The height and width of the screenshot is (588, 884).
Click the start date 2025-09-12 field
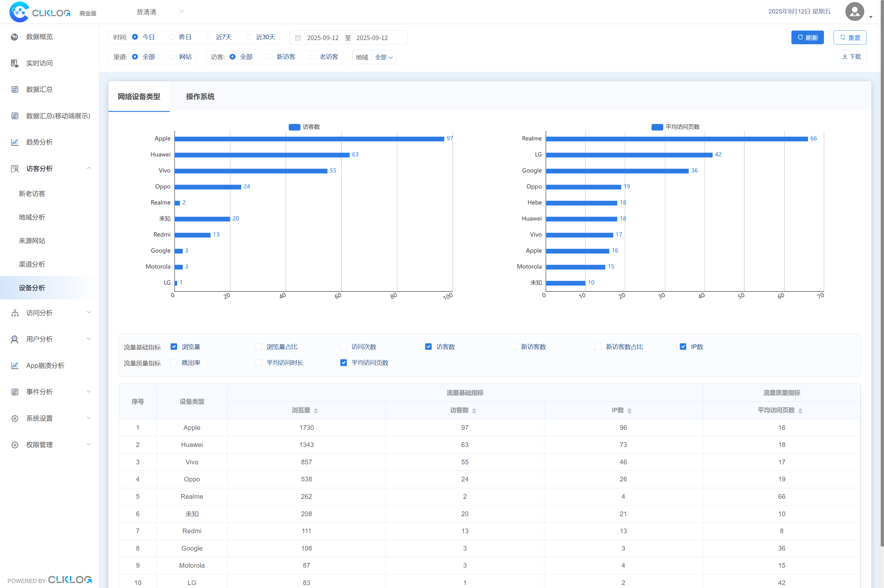(x=323, y=38)
